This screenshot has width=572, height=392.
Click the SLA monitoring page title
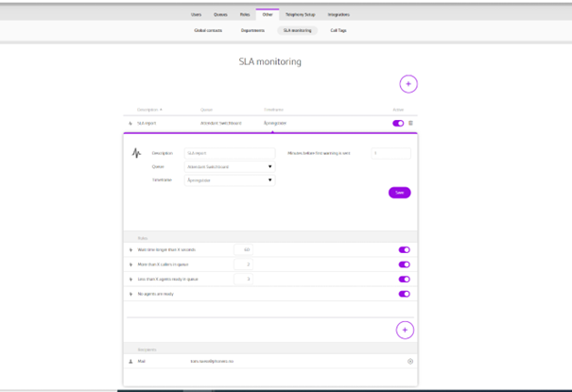pyautogui.click(x=270, y=62)
